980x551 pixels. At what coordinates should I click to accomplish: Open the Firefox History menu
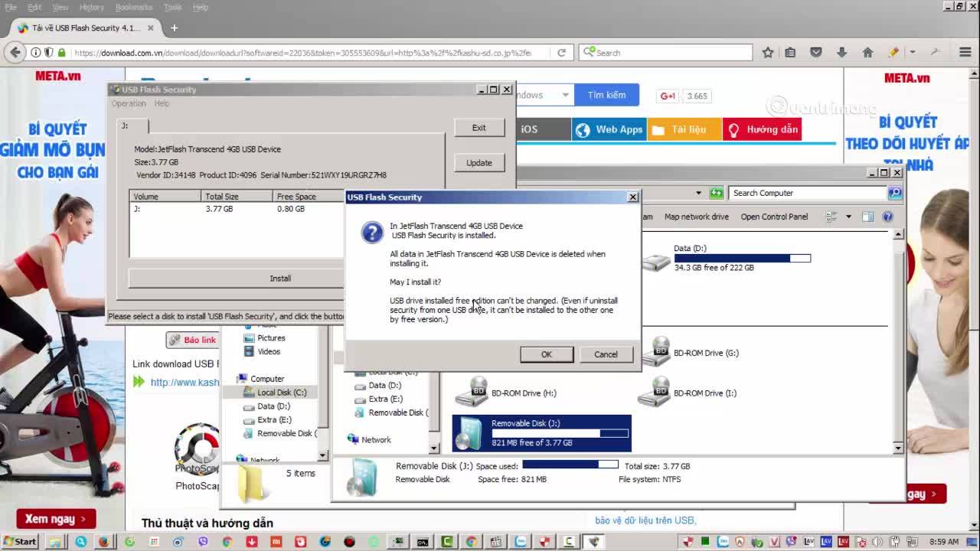91,7
